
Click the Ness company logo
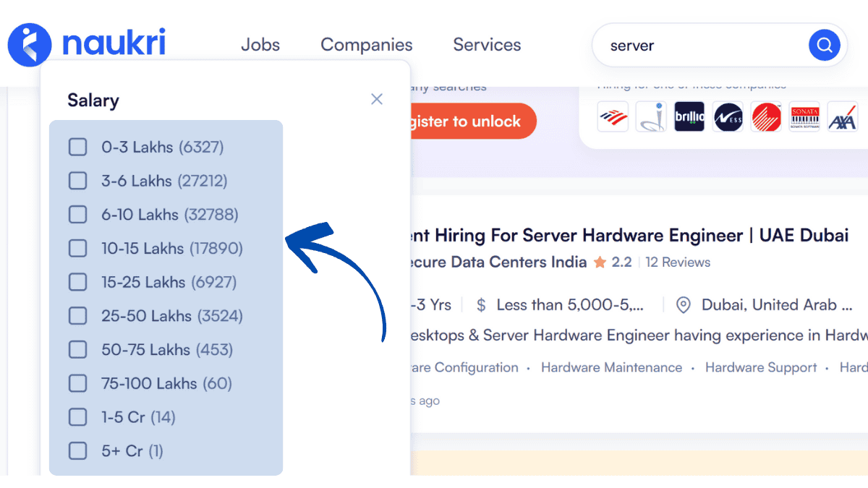(x=727, y=116)
